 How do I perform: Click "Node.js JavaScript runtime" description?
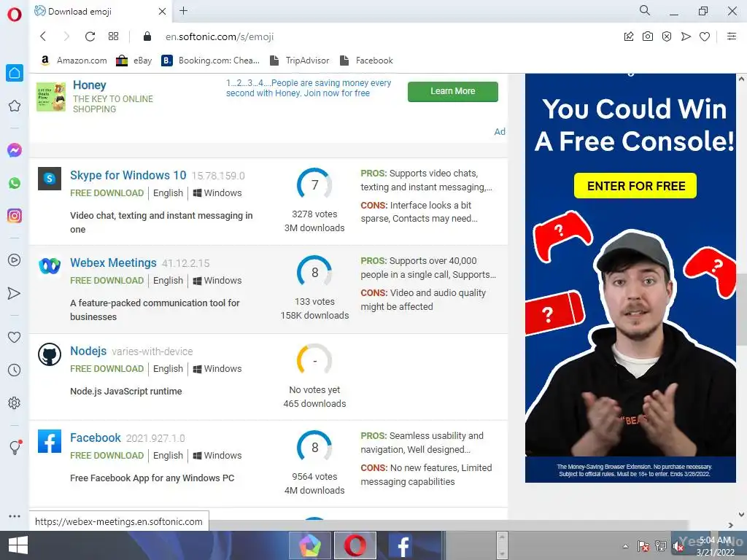(125, 392)
